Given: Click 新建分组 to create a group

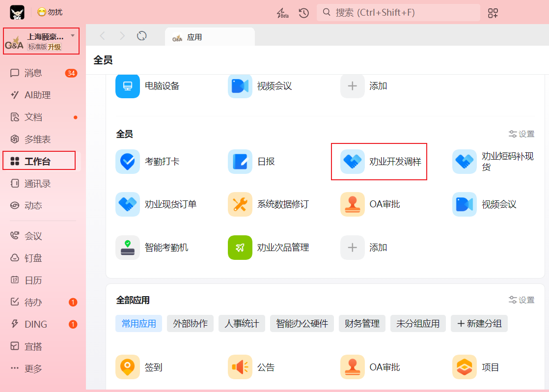Looking at the screenshot, I should pyautogui.click(x=479, y=324).
